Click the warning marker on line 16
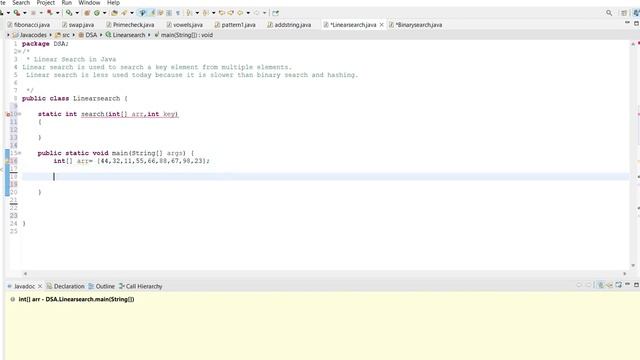The height and width of the screenshot is (360, 640). coord(7,161)
